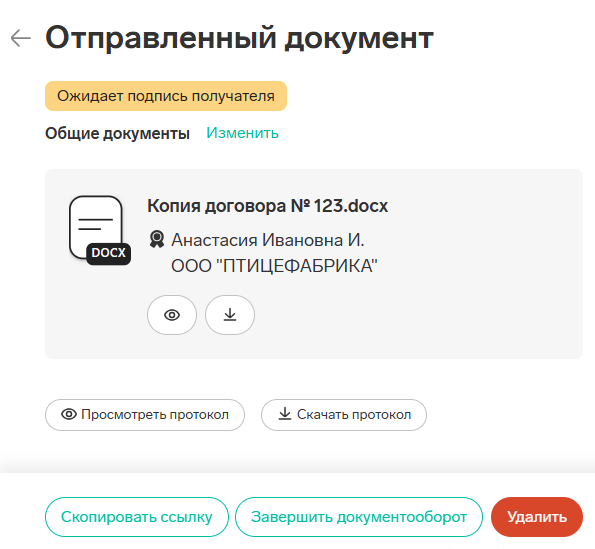
Task: Click the download arrow inside Скачать протокол
Action: (285, 414)
